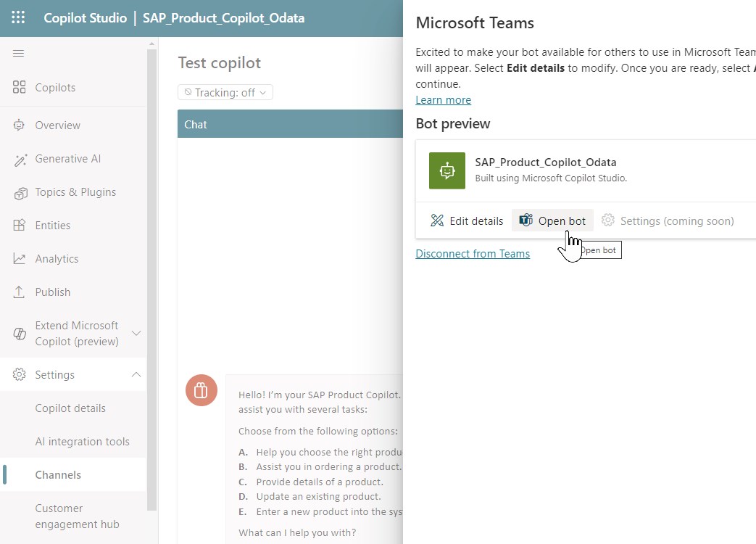Click the chat bot orange avatar
Image resolution: width=756 pixels, height=544 pixels.
202,390
